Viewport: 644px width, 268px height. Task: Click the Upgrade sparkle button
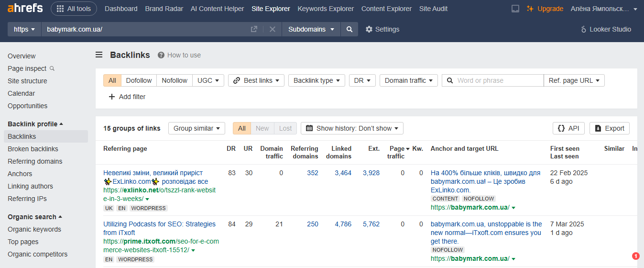point(545,9)
